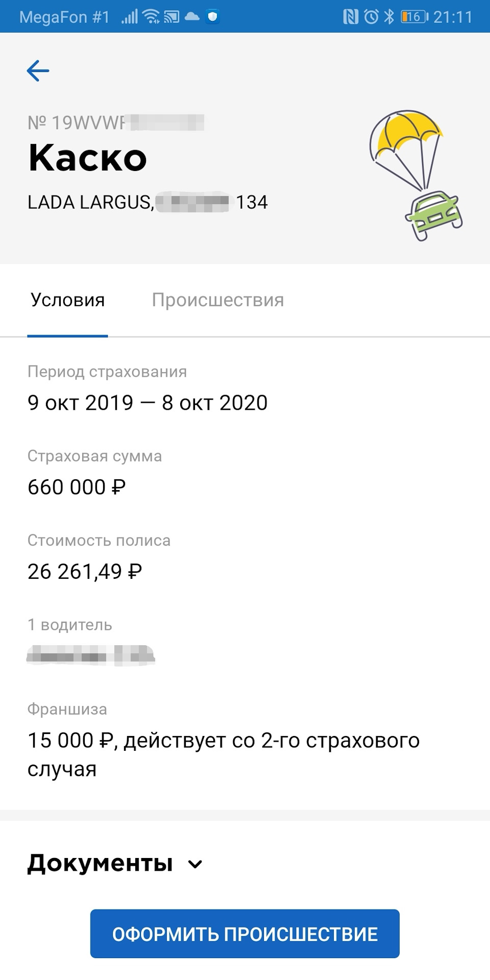Tap the alarm clock status icon
This screenshot has height=980, width=490.
371,17
